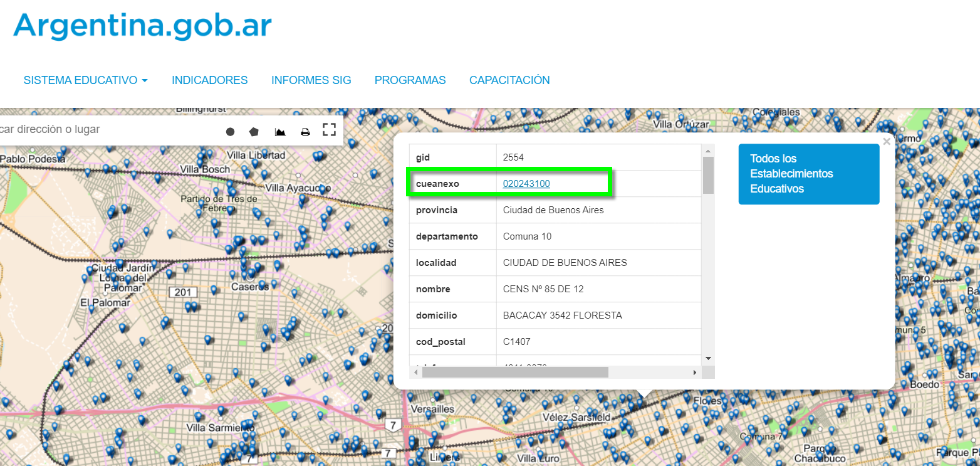Screen dimensions: 980x466
Task: Expand the Sistema Educativo dropdown
Action: [85, 80]
